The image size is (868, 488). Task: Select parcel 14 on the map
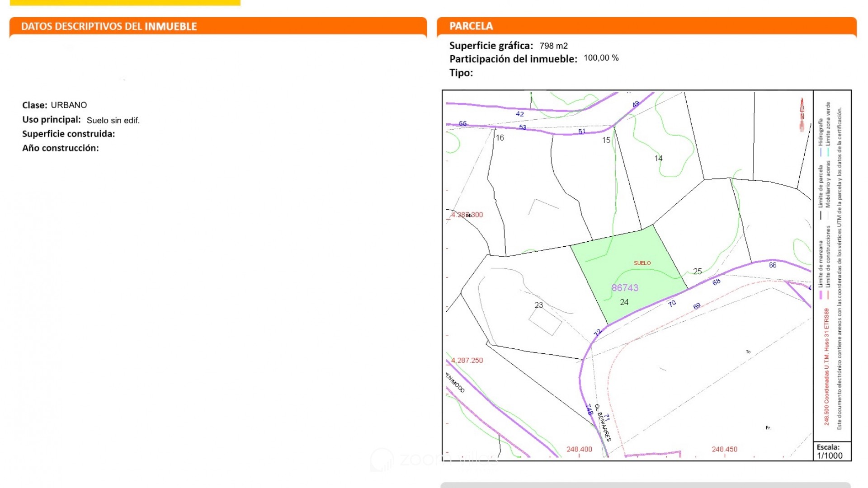point(658,159)
